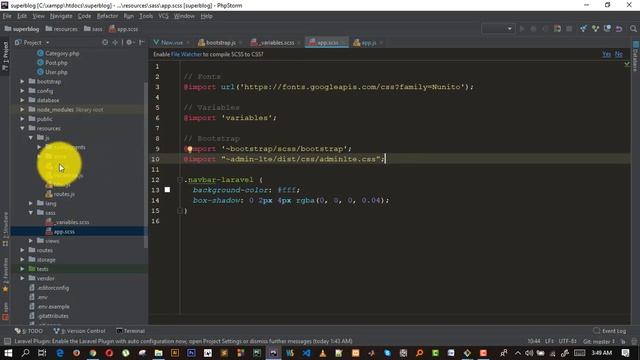Click the Structure tool window strip button

(x=5, y=229)
